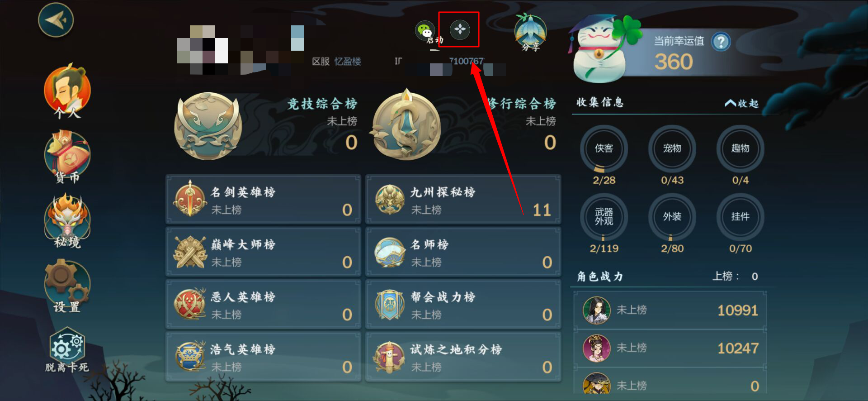This screenshot has width=868, height=401.
Task: Click the 忆盈楼 server name link
Action: 348,62
